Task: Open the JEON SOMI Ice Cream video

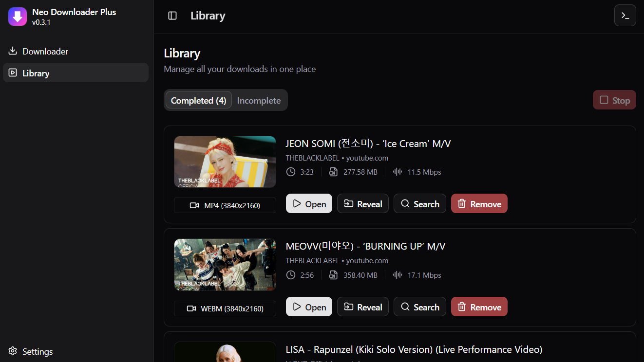Action: tap(309, 204)
